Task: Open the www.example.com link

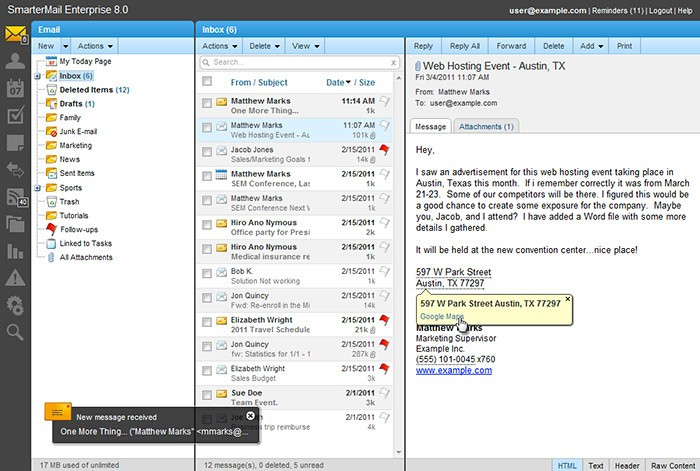Action: [x=454, y=371]
